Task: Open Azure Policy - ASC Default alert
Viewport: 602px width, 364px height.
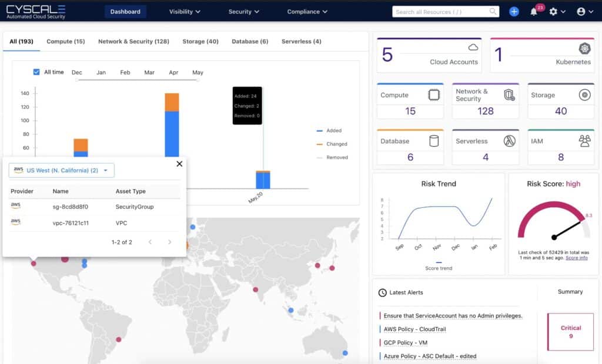Action: click(x=430, y=356)
